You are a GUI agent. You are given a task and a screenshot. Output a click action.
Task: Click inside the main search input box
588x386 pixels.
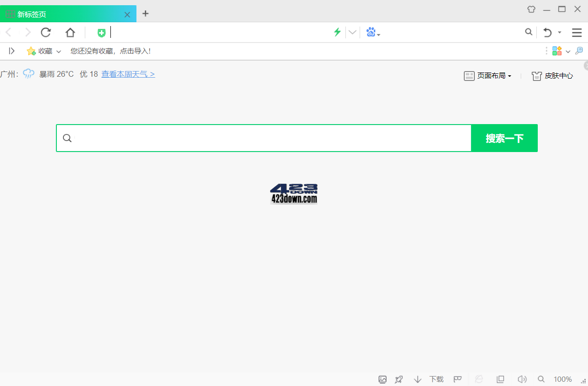[261, 138]
